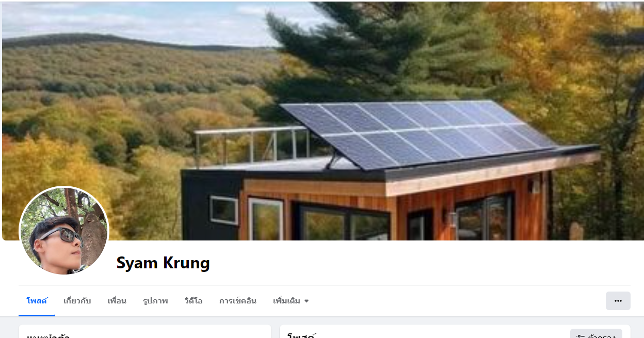644x338 pixels.
Task: Open the การเช็คอิน tab
Action: pos(238,301)
